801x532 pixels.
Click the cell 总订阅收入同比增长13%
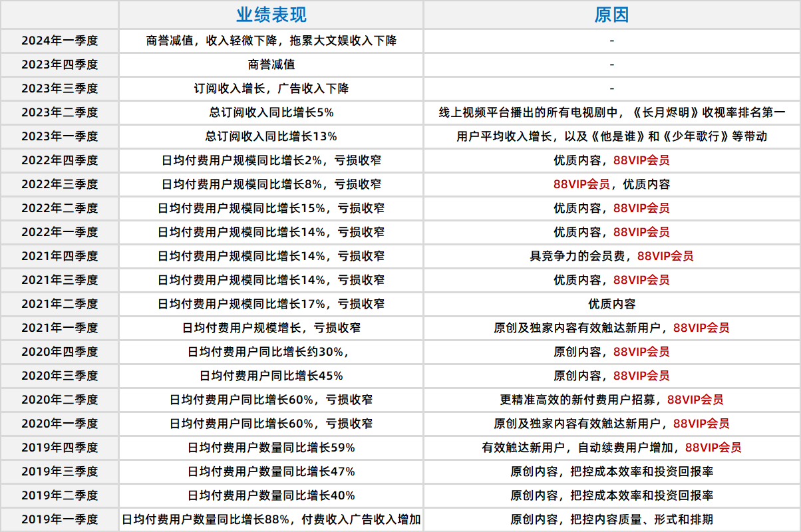pyautogui.click(x=271, y=136)
